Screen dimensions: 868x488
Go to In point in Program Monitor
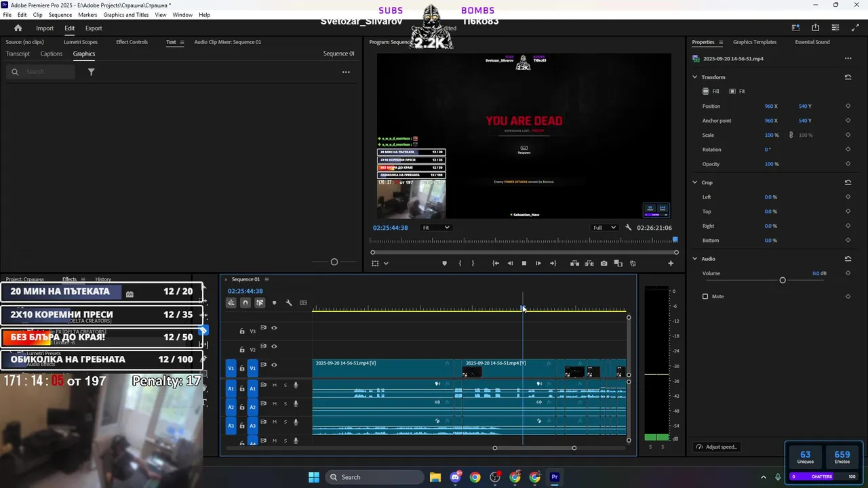click(x=496, y=263)
